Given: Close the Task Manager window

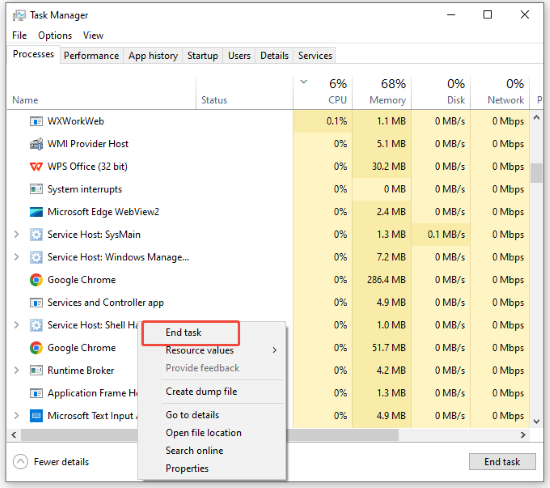Looking at the screenshot, I should pos(525,15).
